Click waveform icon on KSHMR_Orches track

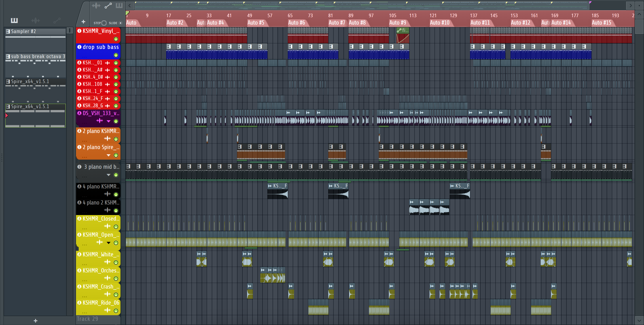(x=108, y=278)
